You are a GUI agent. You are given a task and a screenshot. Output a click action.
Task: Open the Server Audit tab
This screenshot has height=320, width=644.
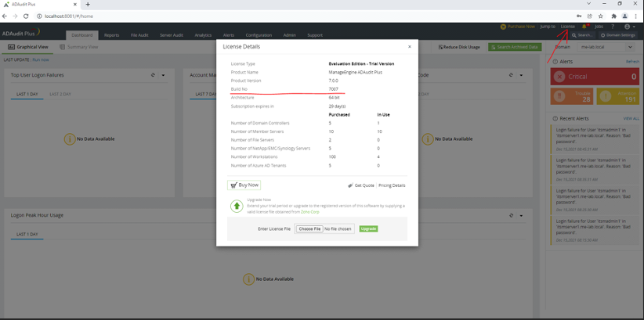[172, 35]
